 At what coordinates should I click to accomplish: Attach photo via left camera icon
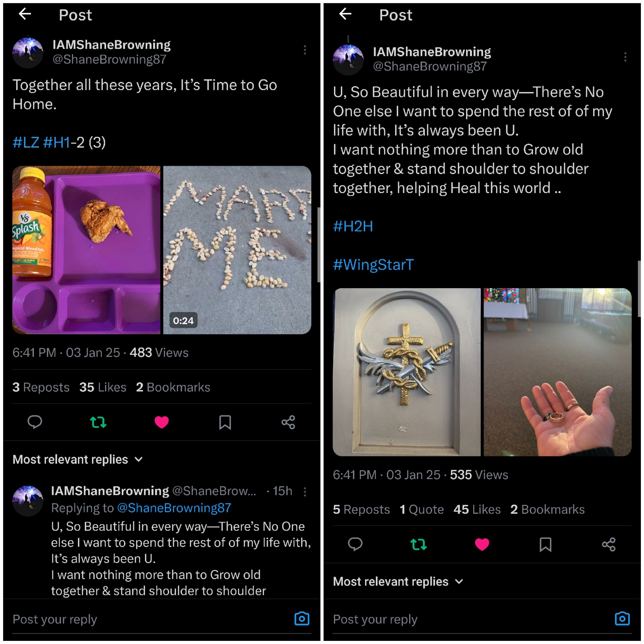point(302,619)
